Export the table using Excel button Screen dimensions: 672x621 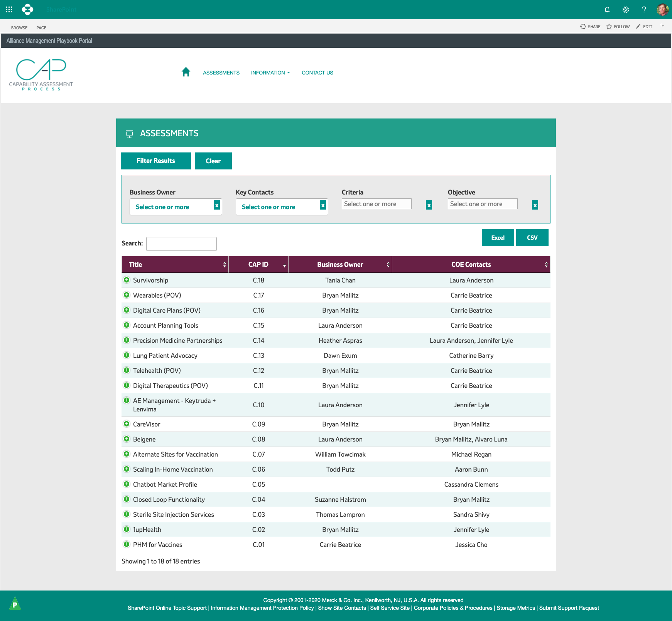498,238
